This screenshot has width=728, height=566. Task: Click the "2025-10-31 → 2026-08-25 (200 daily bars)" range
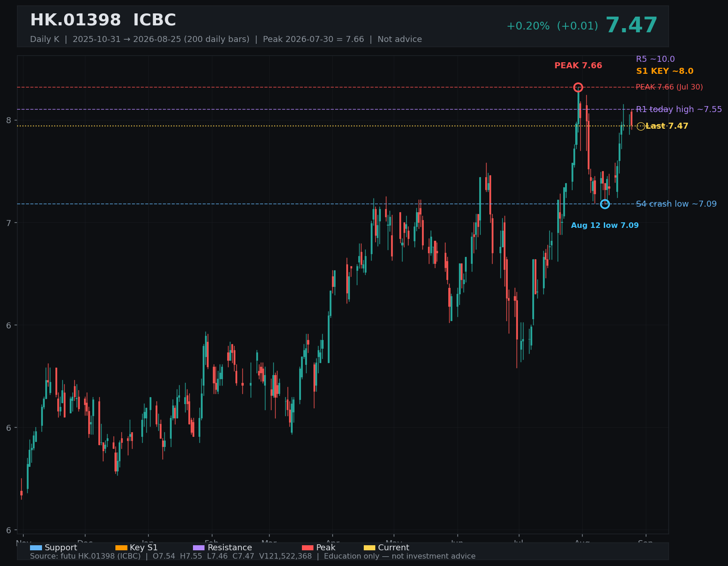click(161, 39)
